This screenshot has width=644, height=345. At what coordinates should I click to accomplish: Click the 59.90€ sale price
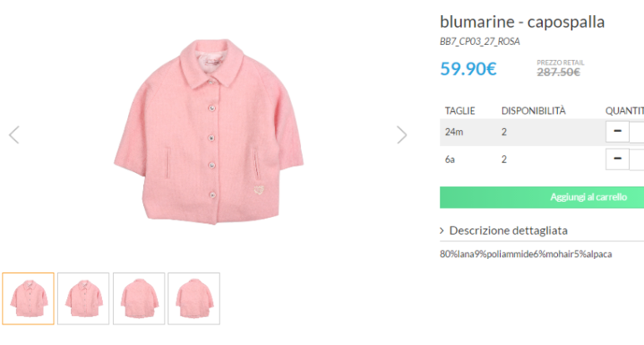coord(468,68)
